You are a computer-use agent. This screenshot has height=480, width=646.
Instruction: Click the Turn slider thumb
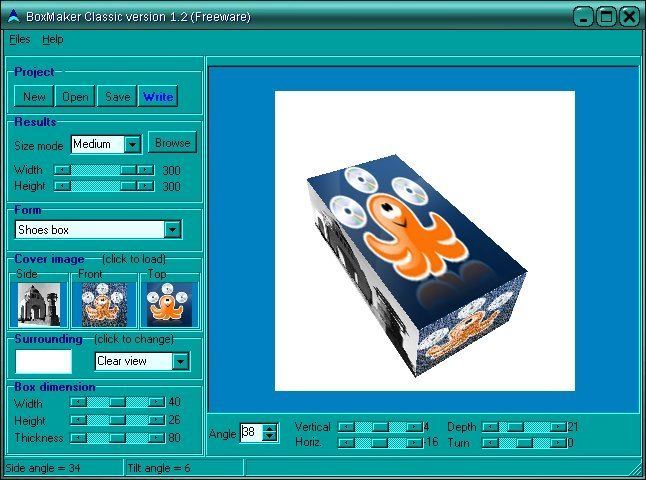[x=524, y=443]
